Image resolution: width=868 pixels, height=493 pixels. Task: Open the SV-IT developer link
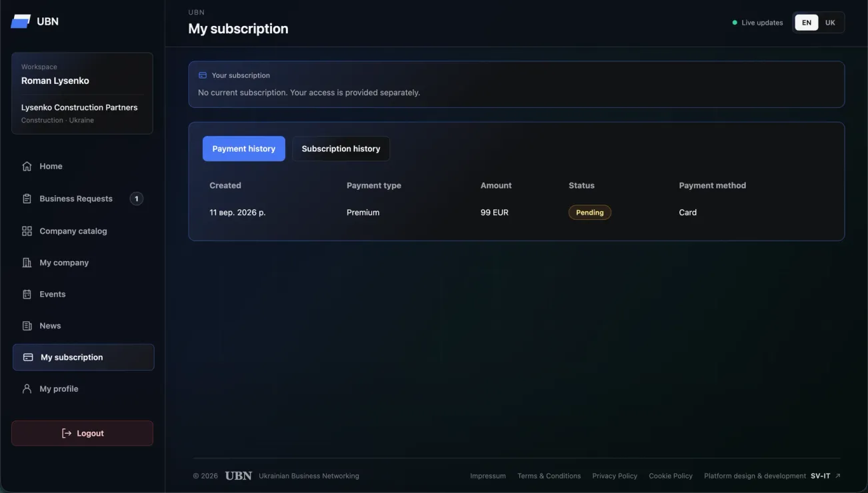[821, 476]
